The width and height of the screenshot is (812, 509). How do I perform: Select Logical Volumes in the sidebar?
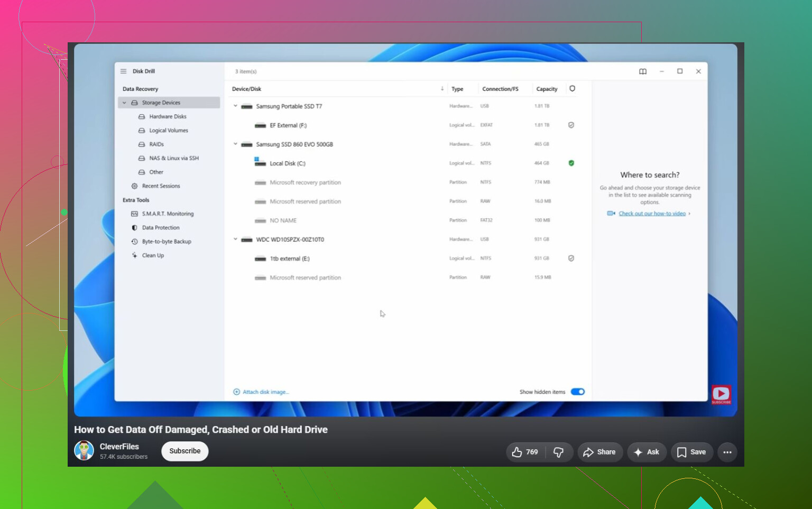click(163, 131)
